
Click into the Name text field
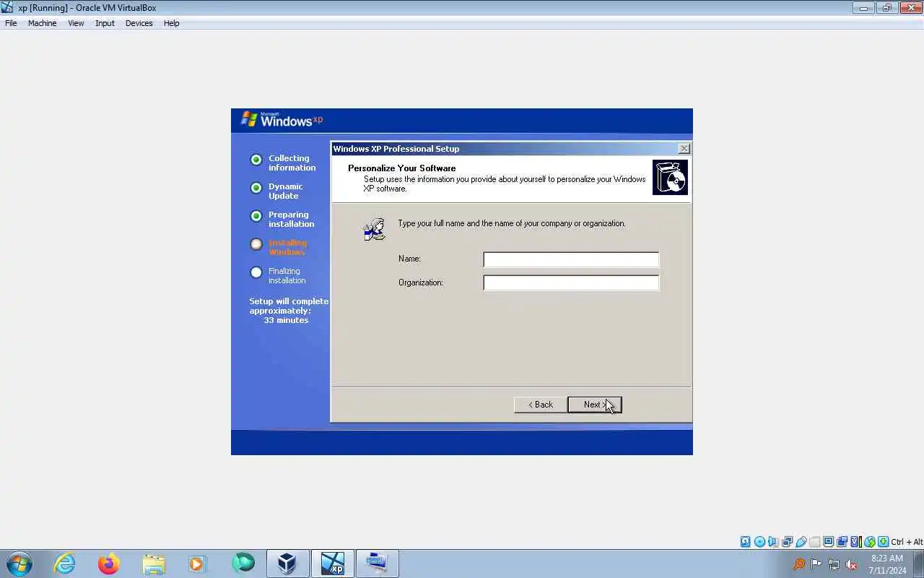click(571, 259)
